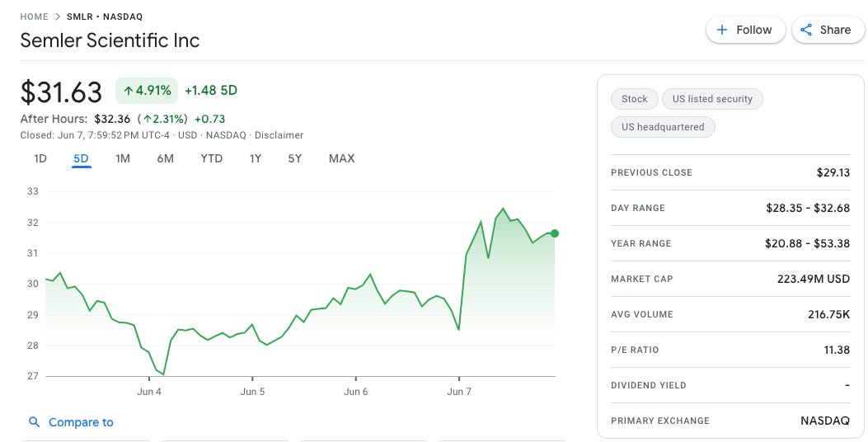
Task: Click the 4.91% change badge
Action: [147, 90]
